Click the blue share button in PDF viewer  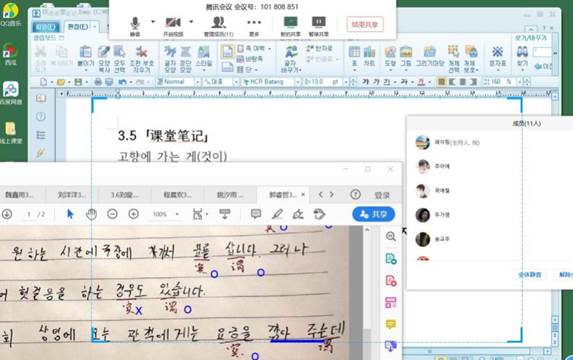tap(373, 214)
